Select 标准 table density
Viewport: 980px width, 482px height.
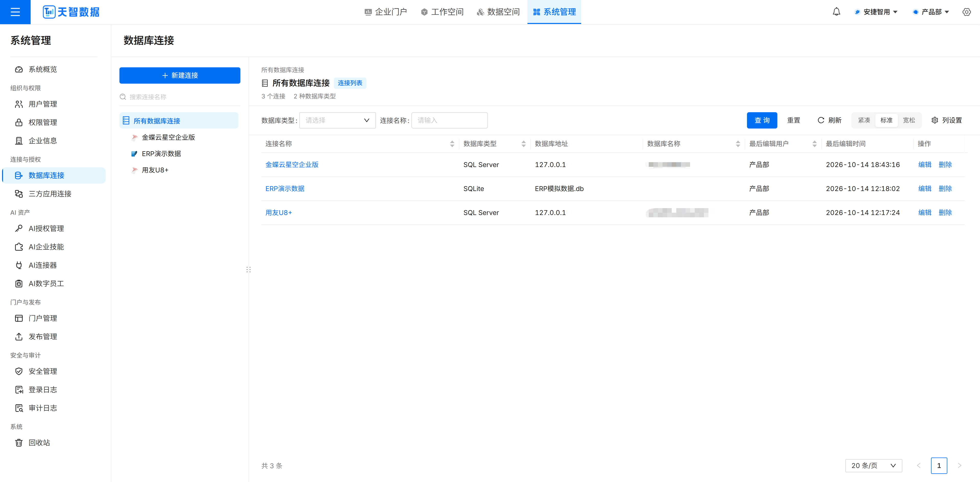tap(886, 120)
